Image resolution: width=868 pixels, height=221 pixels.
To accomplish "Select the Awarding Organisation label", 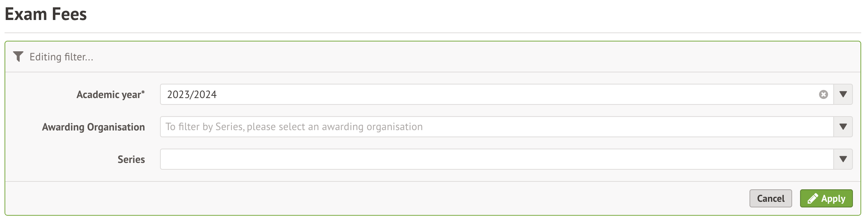I will tap(93, 127).
